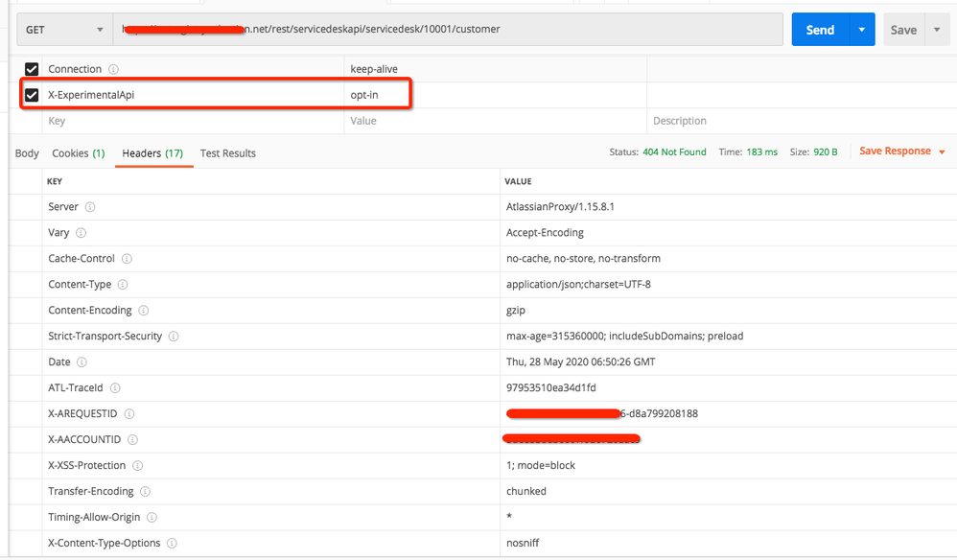Show info icon for X-AREQUESTID header
957x560 pixels.
click(x=128, y=413)
